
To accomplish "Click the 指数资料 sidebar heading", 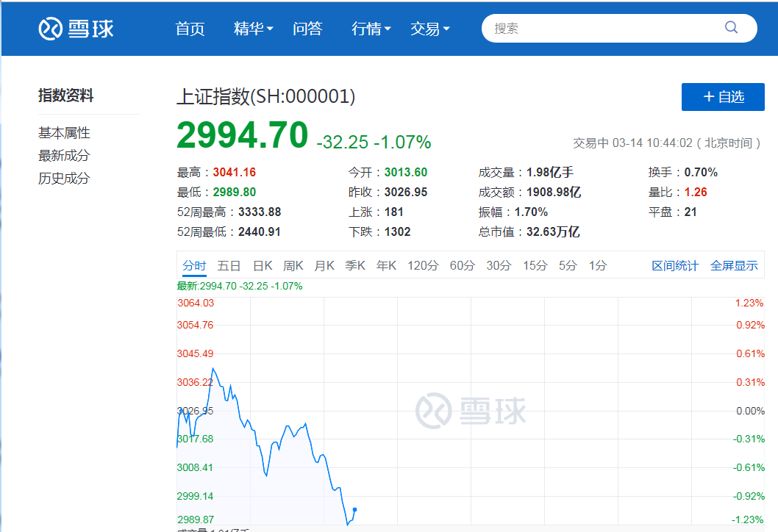I will coord(66,96).
